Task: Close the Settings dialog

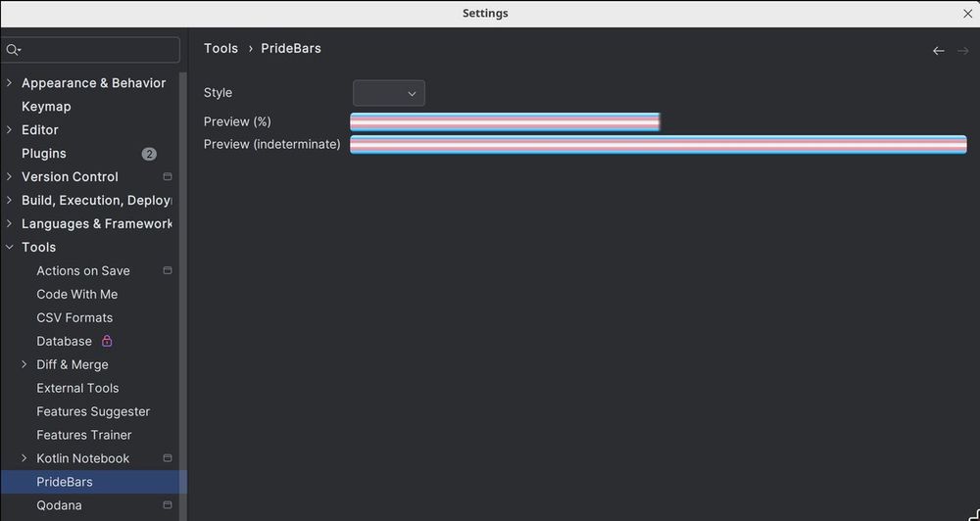Action: click(x=967, y=14)
